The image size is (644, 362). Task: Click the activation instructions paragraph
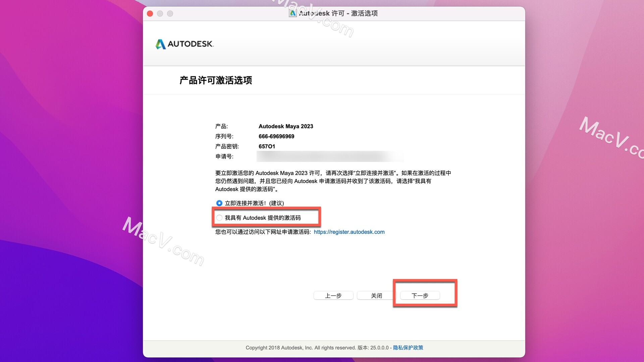pos(333,181)
